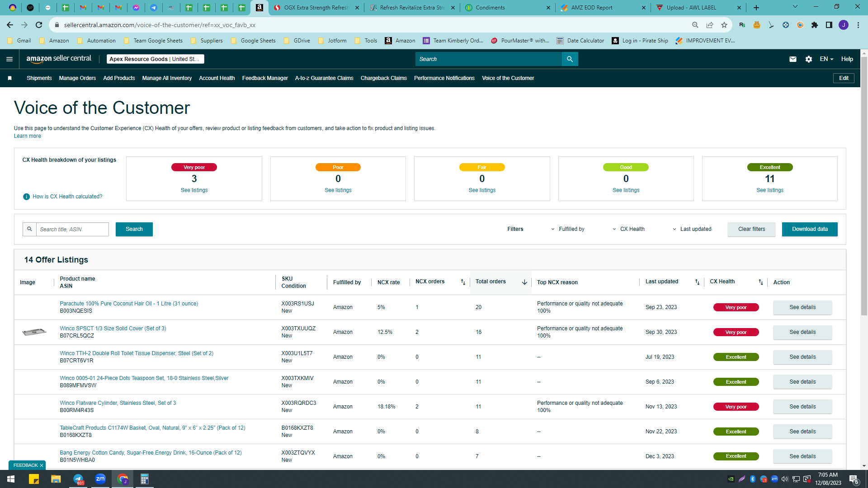
Task: Open Help in Seller Central header
Action: [x=847, y=59]
